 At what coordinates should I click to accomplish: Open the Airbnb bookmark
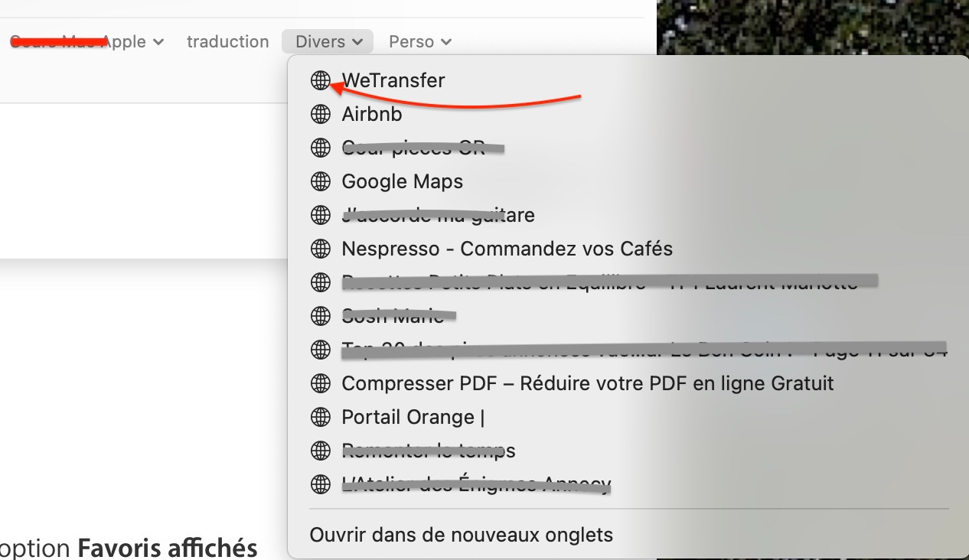coord(372,114)
